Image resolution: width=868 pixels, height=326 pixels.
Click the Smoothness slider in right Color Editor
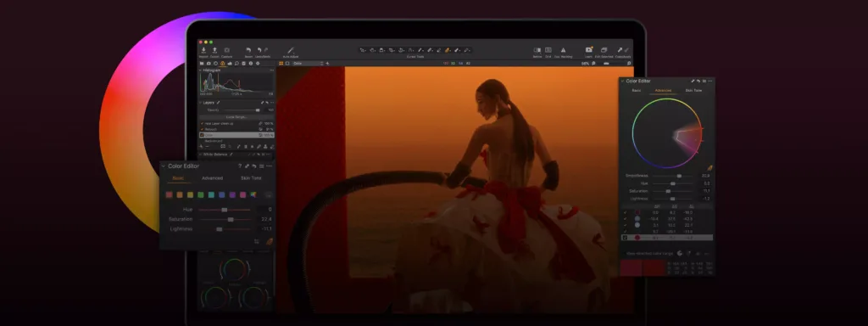672,176
